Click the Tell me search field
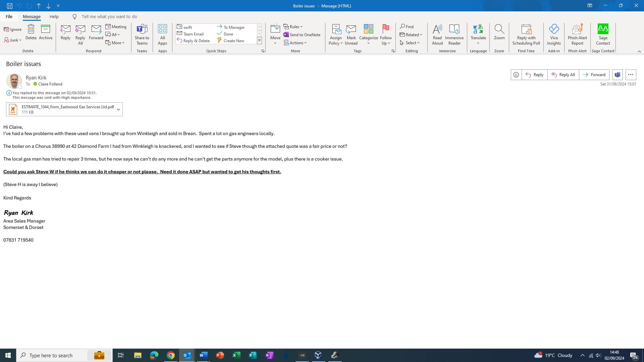Screen dimensions: 644x362 (109, 16)
